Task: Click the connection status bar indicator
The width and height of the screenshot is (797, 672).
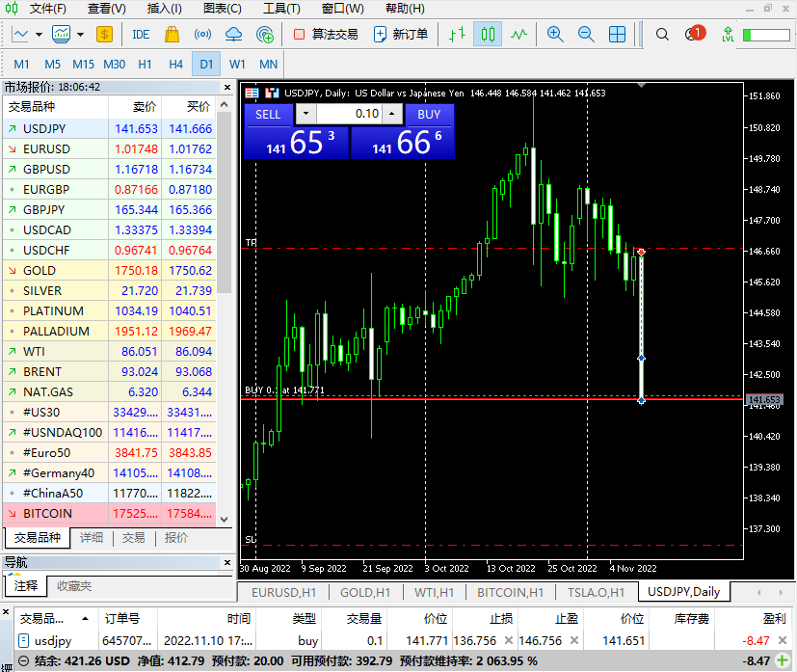Action: click(x=765, y=35)
